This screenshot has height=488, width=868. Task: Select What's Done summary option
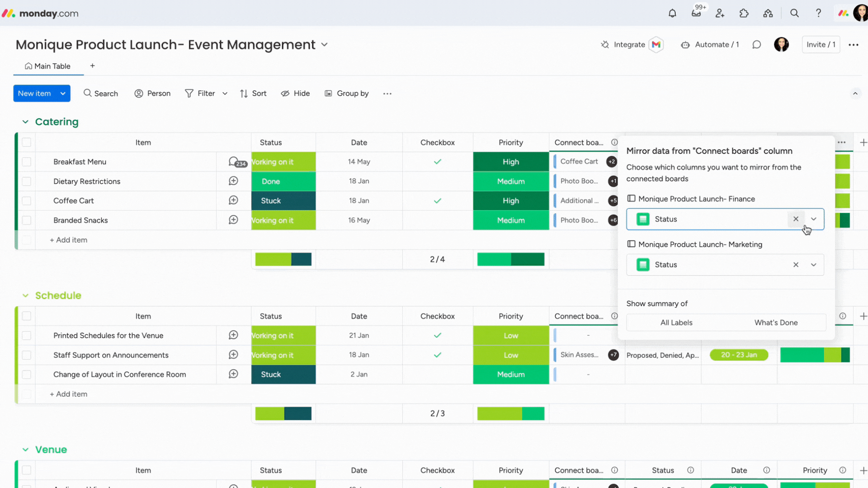pyautogui.click(x=776, y=323)
